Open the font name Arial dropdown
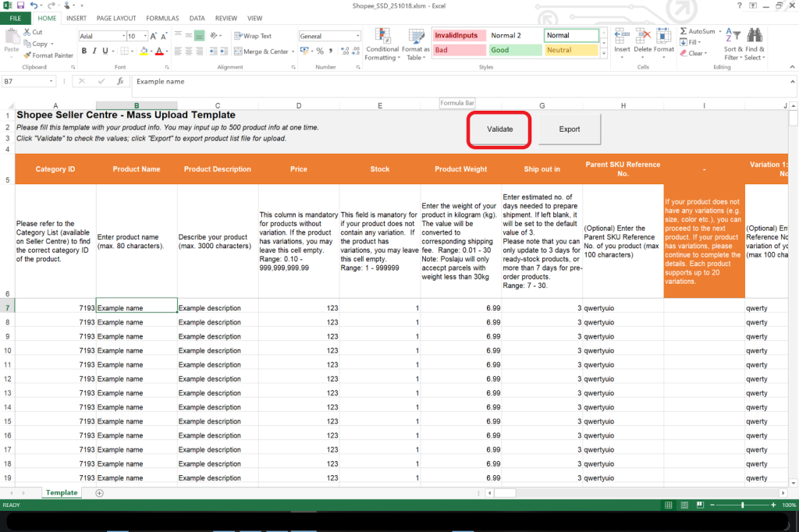This screenshot has width=799, height=532. point(123,36)
